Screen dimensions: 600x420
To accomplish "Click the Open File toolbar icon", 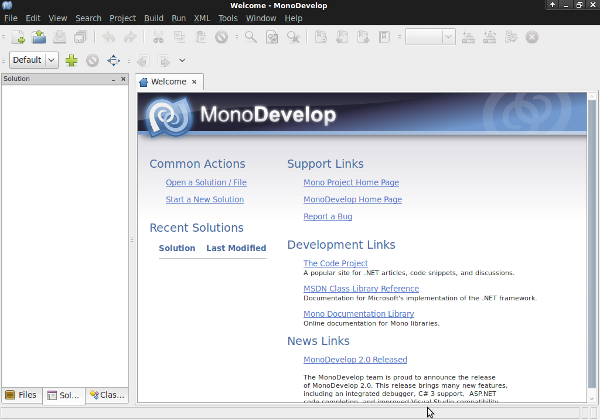I will pyautogui.click(x=39, y=37).
